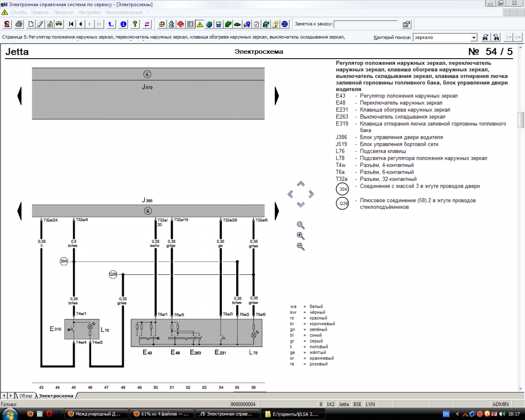Screen dimensions: 525x420
Task: Click the red and blue swap arrows icon
Action: [x=147, y=24]
